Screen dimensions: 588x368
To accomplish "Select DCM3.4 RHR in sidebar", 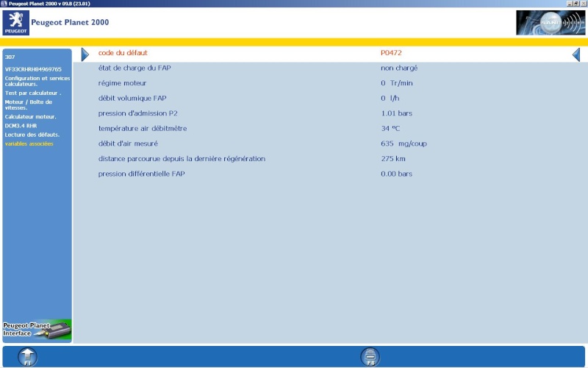I will [21, 126].
